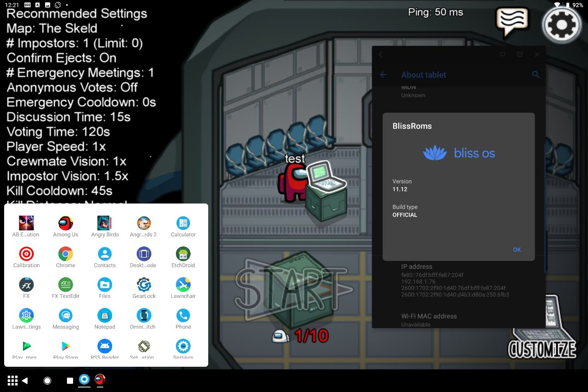Open the Set Orientation app
The image size is (588, 392).
point(144,349)
